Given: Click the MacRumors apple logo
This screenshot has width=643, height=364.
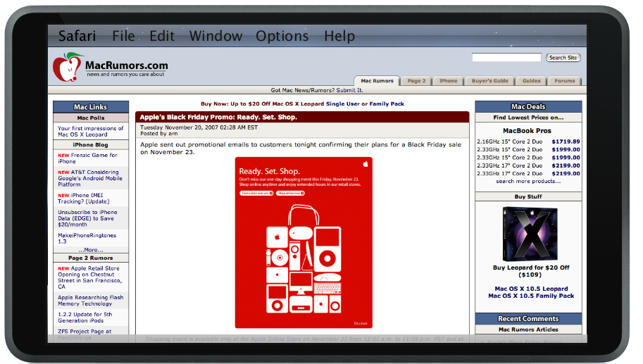Looking at the screenshot, I should point(68,67).
